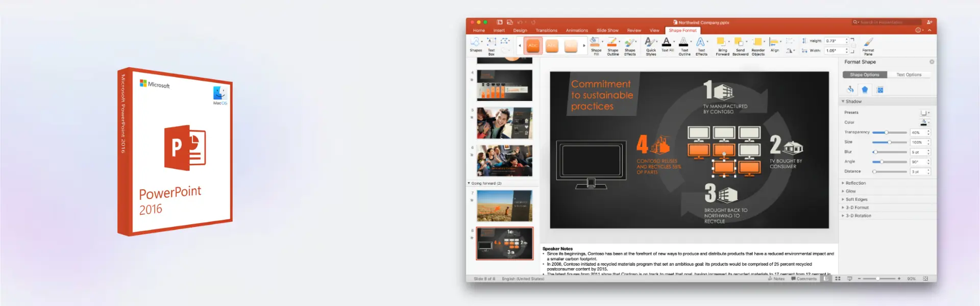
Task: Open Quick Styles for text
Action: [x=651, y=46]
